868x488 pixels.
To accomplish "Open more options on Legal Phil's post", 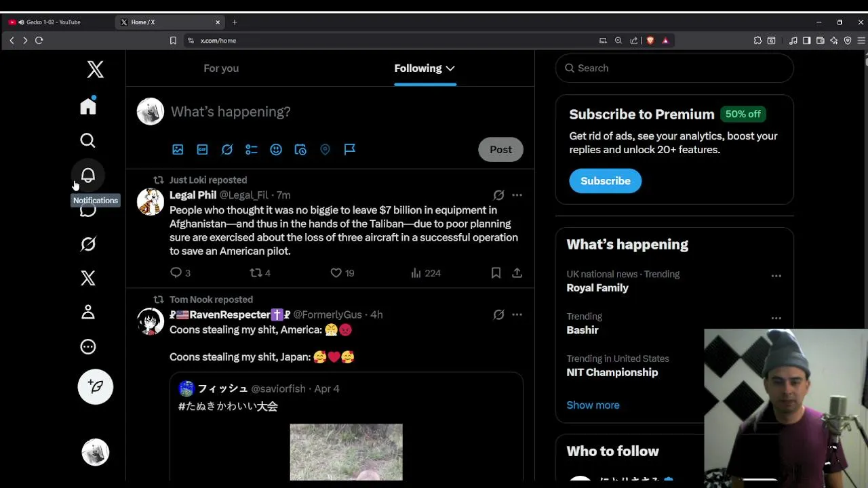I will tap(517, 195).
